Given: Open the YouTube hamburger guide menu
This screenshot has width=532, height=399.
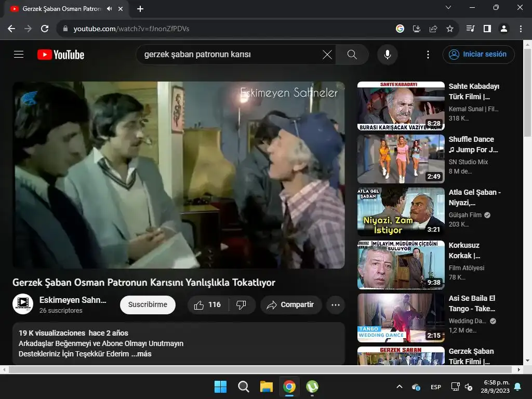Looking at the screenshot, I should [x=19, y=54].
